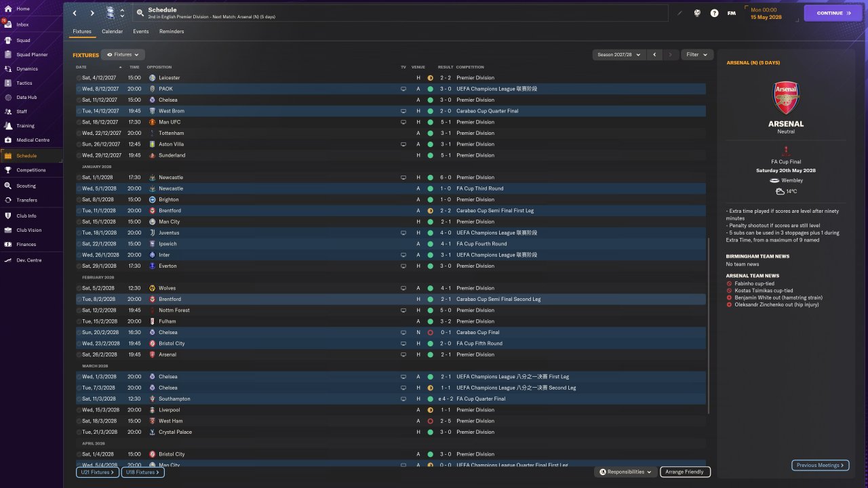Image resolution: width=868 pixels, height=488 pixels.
Task: Click the Sunderland opposition name
Action: point(172,155)
